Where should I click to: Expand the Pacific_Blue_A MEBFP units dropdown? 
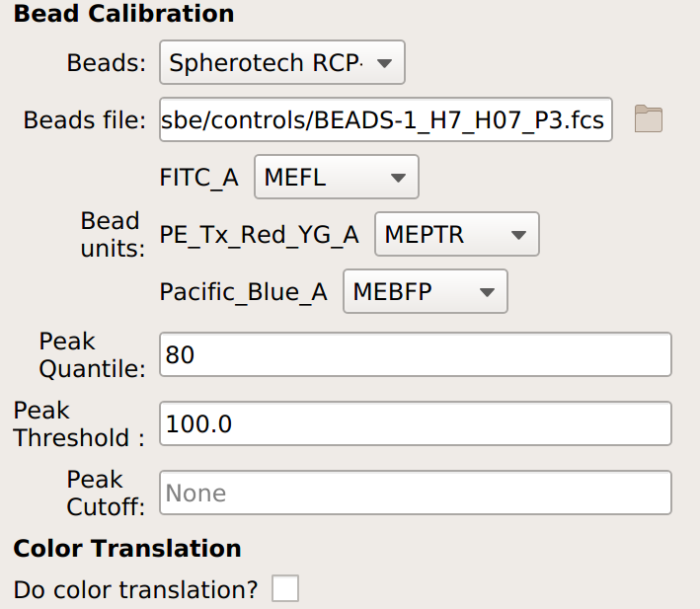tap(426, 291)
